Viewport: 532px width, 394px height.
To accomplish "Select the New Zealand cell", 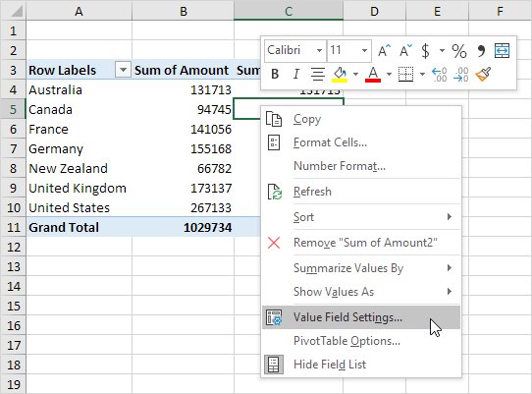I will [80, 168].
